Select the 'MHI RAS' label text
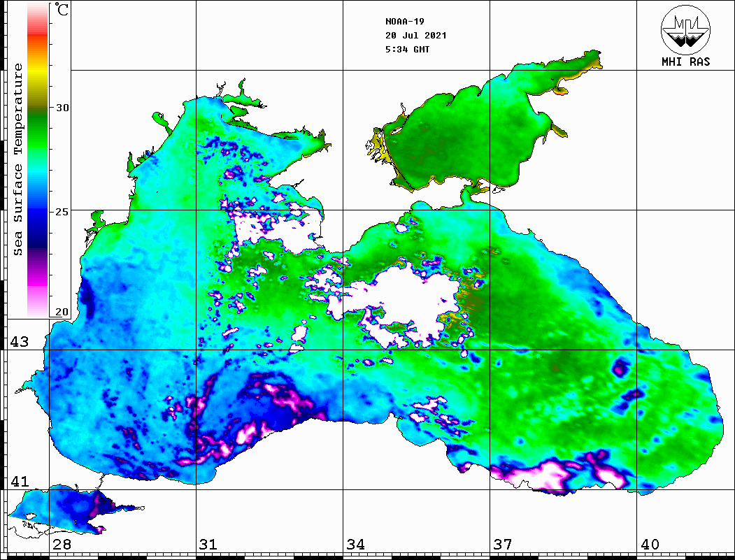 coord(686,62)
